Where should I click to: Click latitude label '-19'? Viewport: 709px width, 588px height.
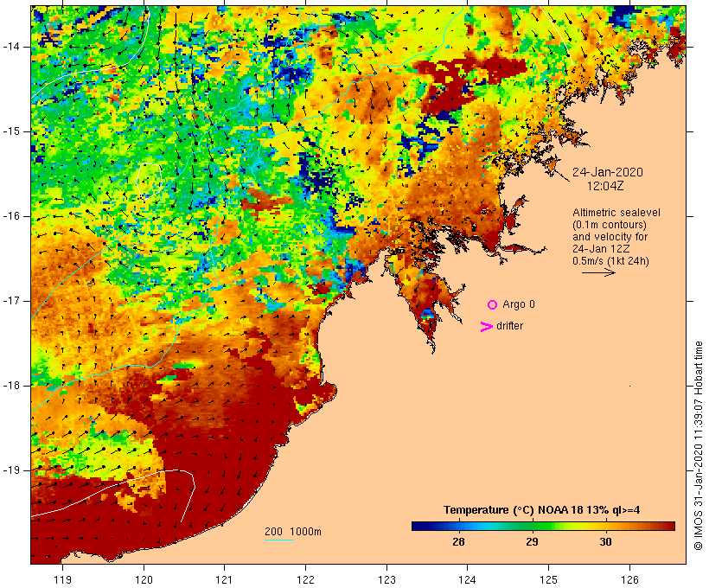(11, 470)
